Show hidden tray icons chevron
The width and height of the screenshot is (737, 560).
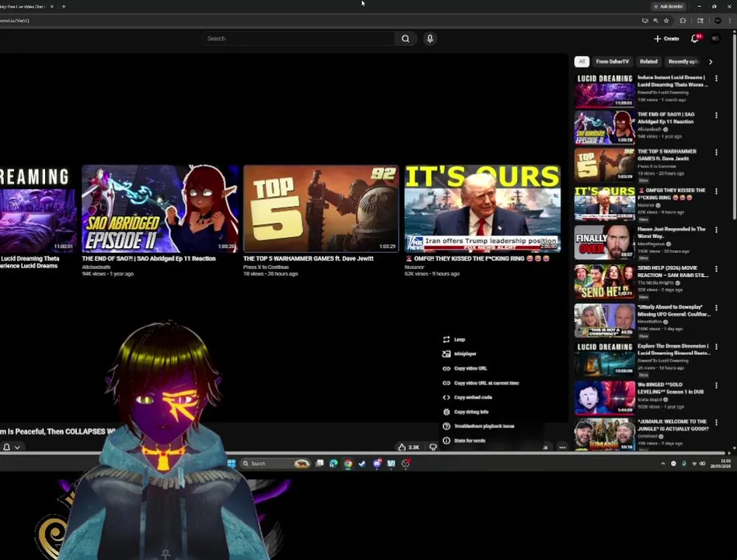coord(662,464)
